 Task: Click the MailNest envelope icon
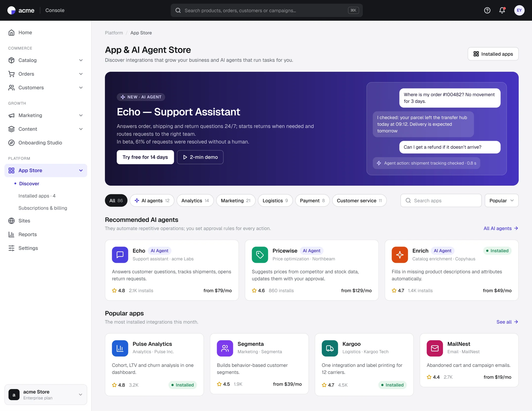(x=435, y=348)
